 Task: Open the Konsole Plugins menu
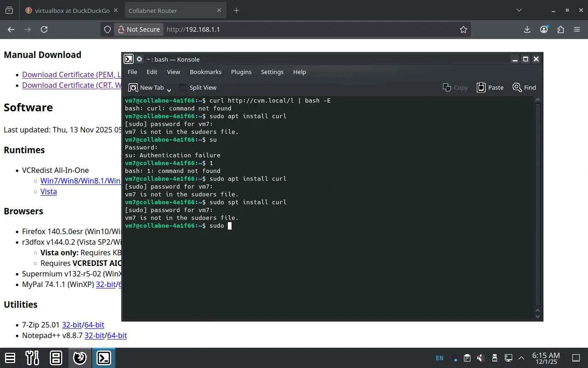[241, 72]
